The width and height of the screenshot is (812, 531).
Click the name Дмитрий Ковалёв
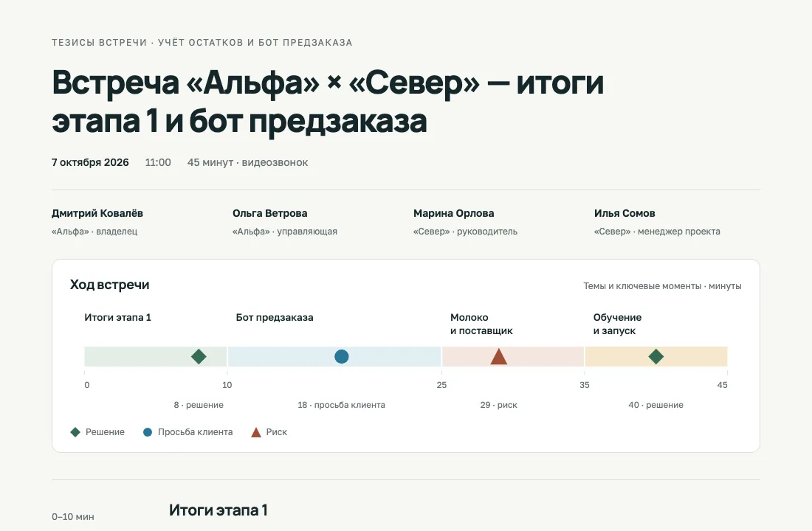(x=97, y=213)
